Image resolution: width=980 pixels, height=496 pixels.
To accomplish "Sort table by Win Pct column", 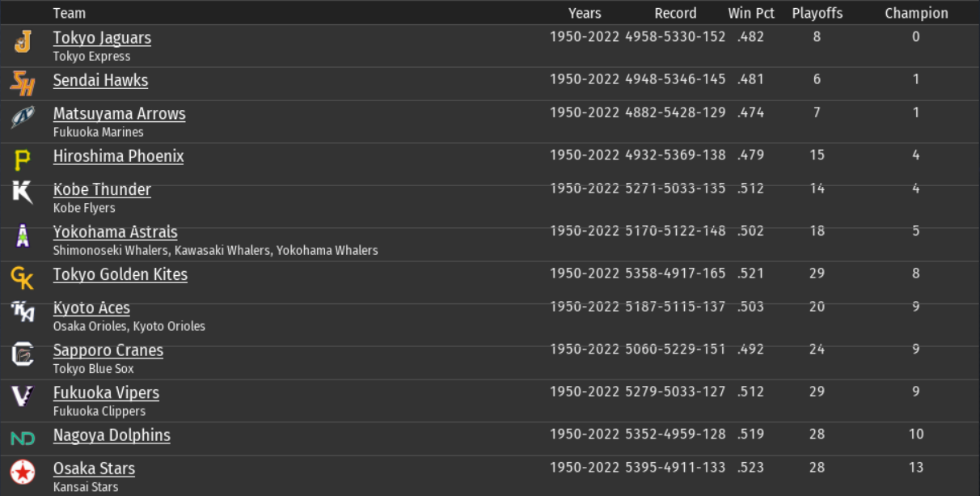I will [x=751, y=13].
